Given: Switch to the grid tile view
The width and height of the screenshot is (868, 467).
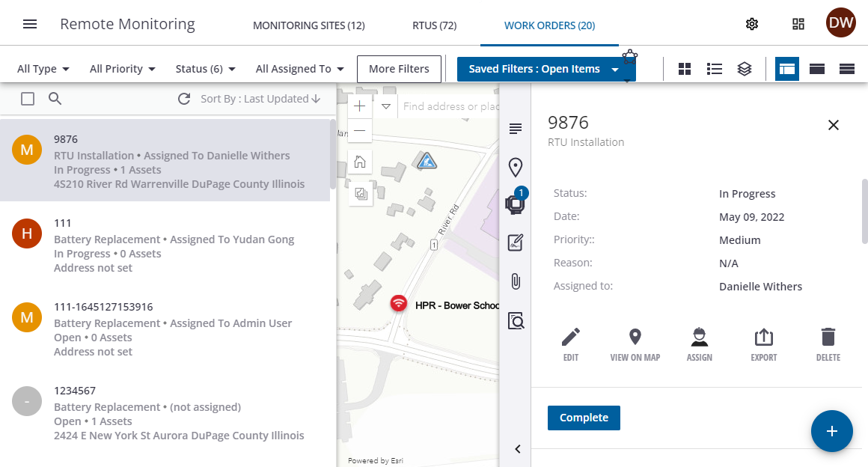Looking at the screenshot, I should [x=684, y=69].
